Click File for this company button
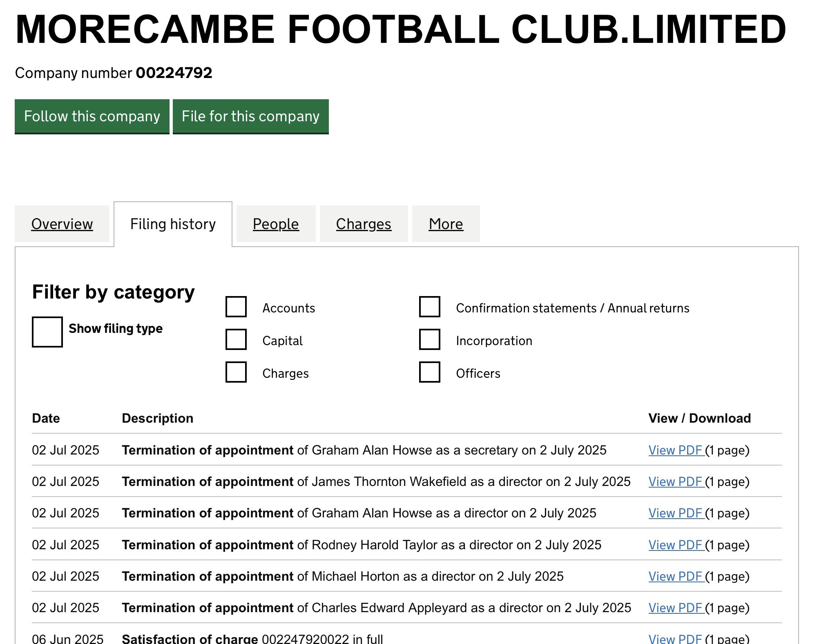This screenshot has width=817, height=644. pos(250,116)
